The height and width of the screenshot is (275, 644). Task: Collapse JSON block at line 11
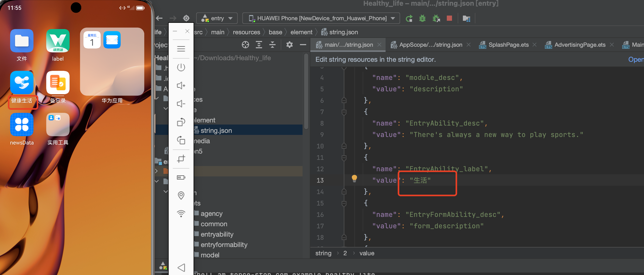pyautogui.click(x=344, y=158)
